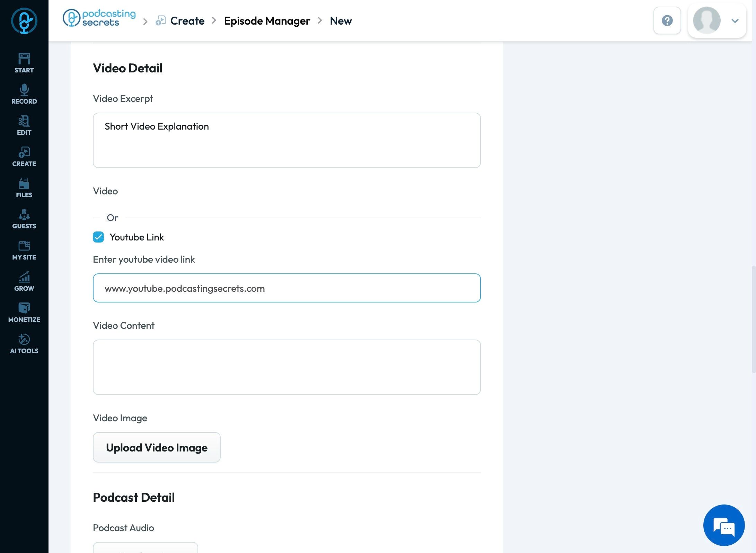
Task: Open the My Site section
Action: [x=24, y=250]
